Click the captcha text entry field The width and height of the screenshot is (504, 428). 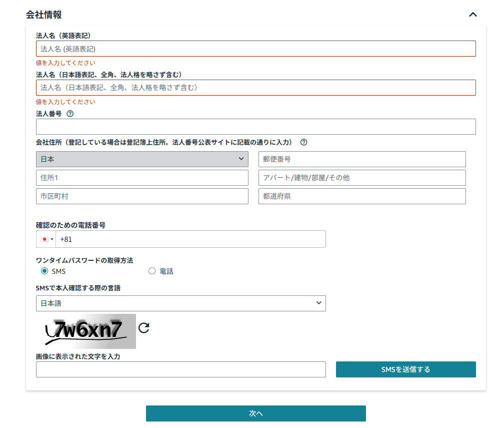(180, 369)
